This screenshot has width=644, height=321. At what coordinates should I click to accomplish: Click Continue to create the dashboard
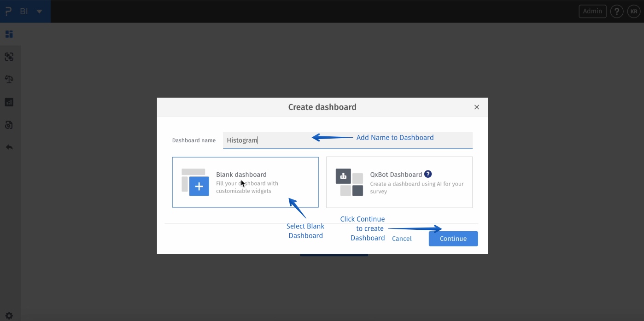pos(453,239)
